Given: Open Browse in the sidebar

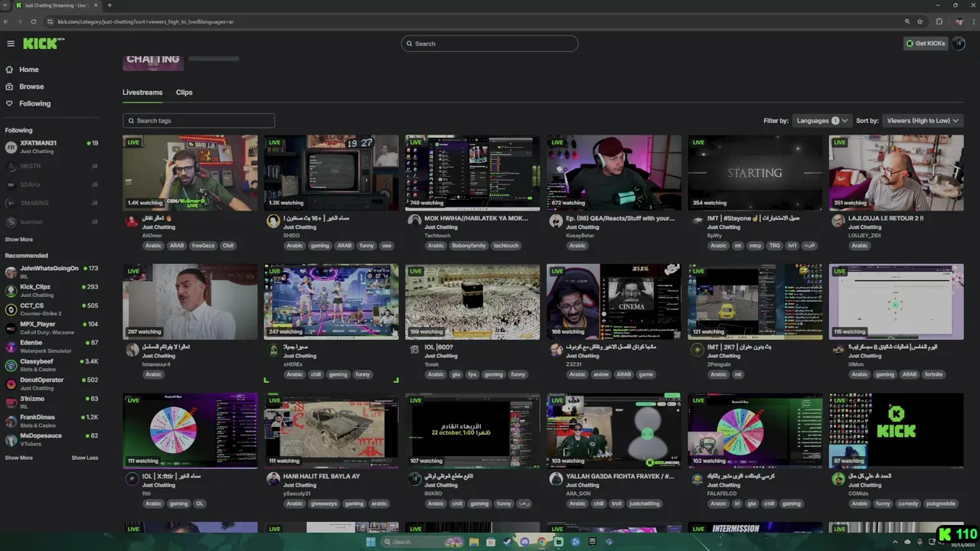Looking at the screenshot, I should [x=31, y=86].
